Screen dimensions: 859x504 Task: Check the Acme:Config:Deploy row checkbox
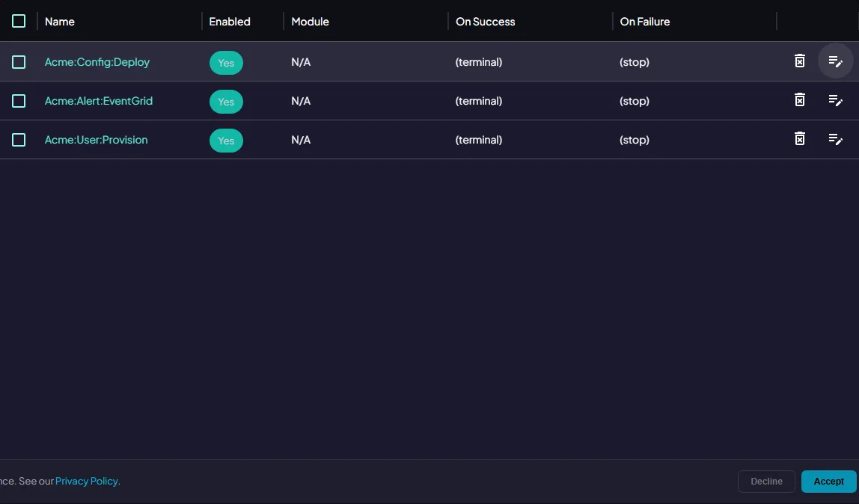coord(19,62)
